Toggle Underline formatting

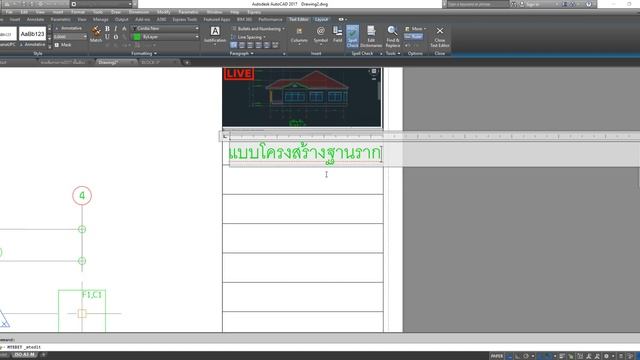click(107, 37)
